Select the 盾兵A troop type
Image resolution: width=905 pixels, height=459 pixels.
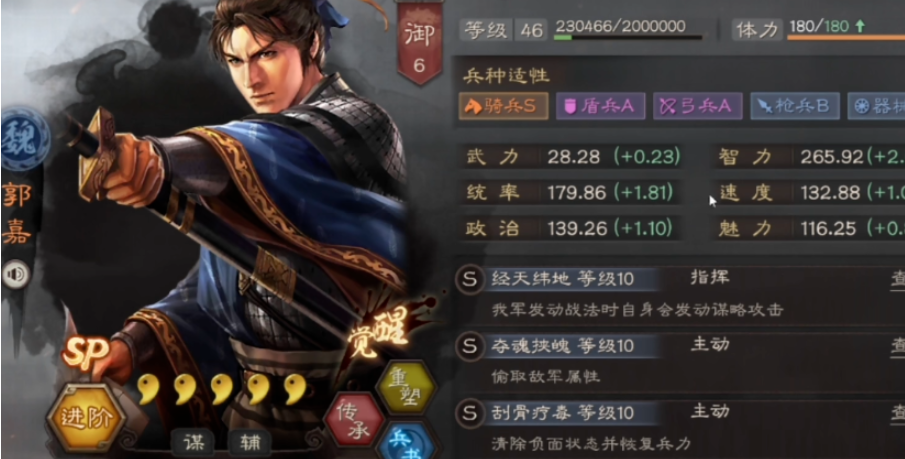tap(600, 106)
